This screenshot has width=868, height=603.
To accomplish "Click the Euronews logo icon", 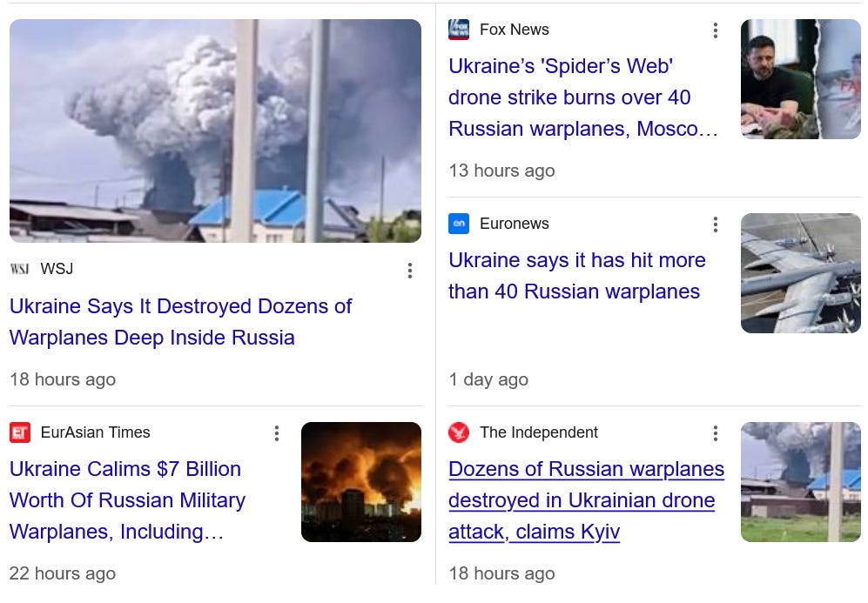I will pyautogui.click(x=459, y=224).
